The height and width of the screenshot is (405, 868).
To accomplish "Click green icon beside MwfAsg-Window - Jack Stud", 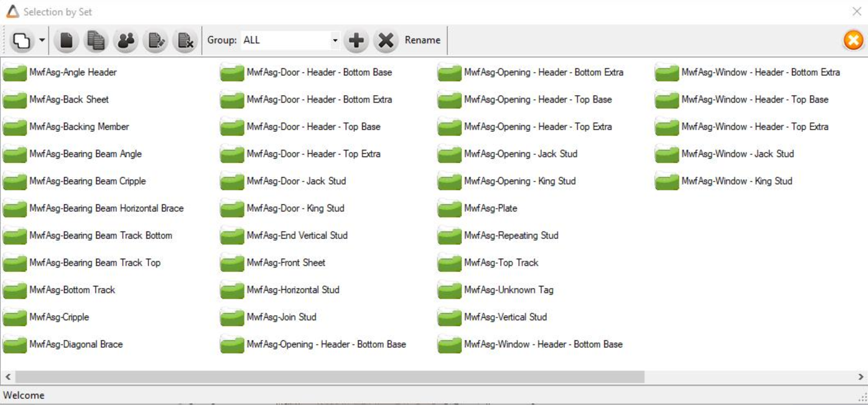I will [667, 154].
